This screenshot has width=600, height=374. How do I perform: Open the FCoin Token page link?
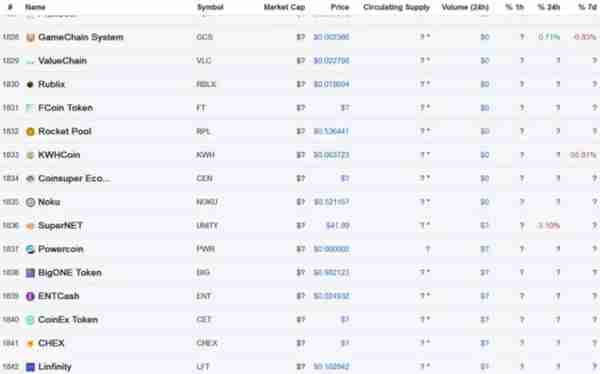tap(65, 108)
